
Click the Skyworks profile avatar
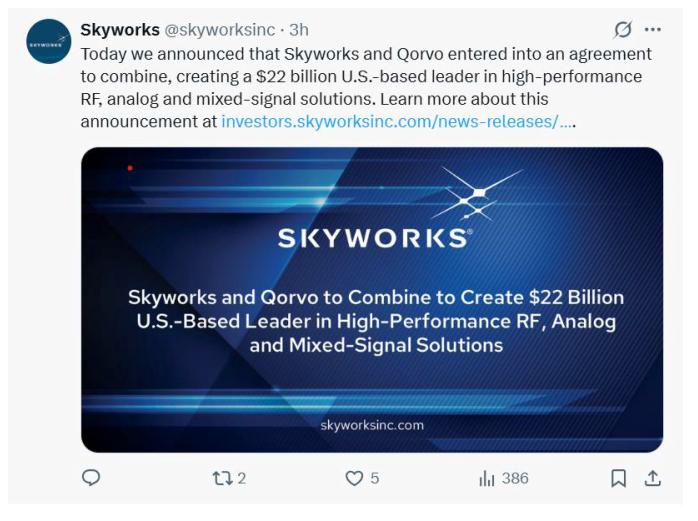(48, 42)
